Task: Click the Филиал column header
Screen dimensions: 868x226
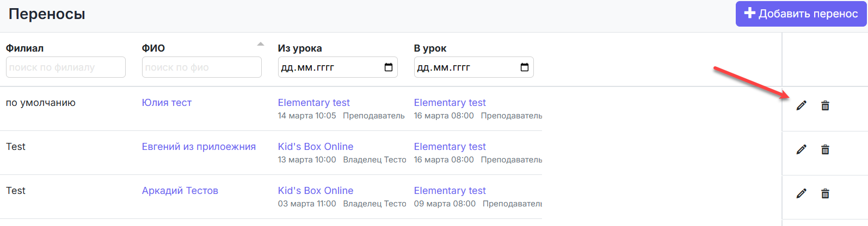Action: point(24,48)
